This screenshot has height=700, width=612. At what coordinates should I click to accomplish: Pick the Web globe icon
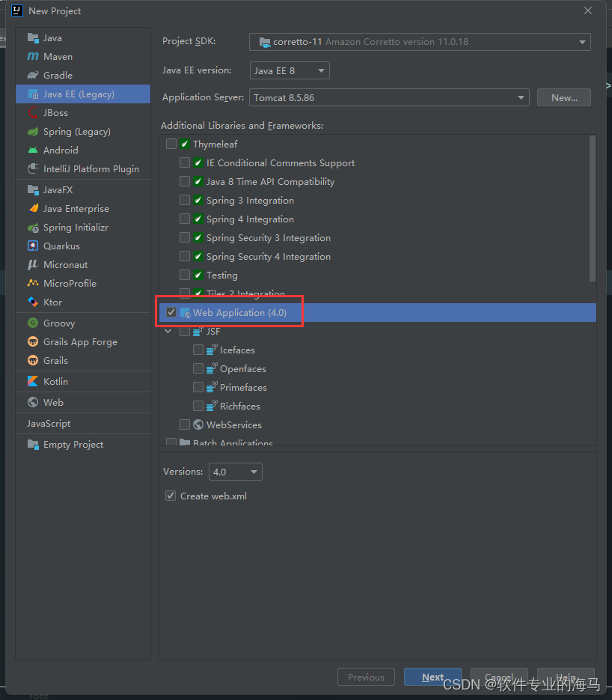tap(33, 402)
